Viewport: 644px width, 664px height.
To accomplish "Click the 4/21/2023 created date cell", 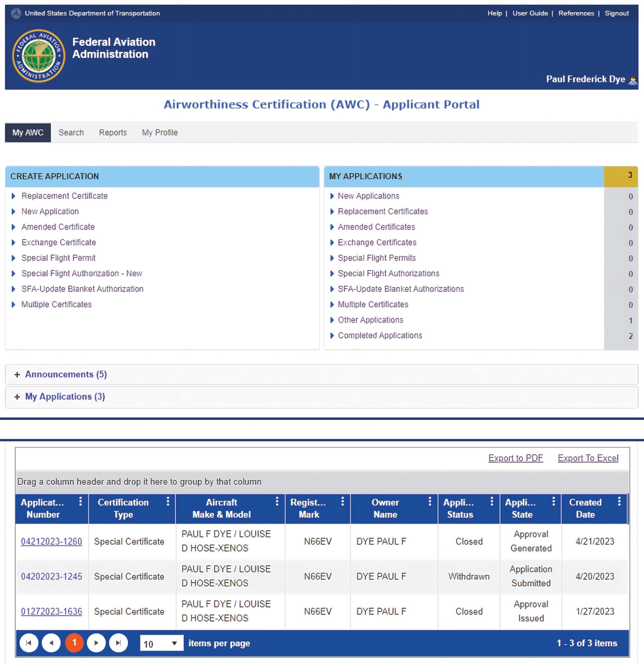I will point(595,542).
